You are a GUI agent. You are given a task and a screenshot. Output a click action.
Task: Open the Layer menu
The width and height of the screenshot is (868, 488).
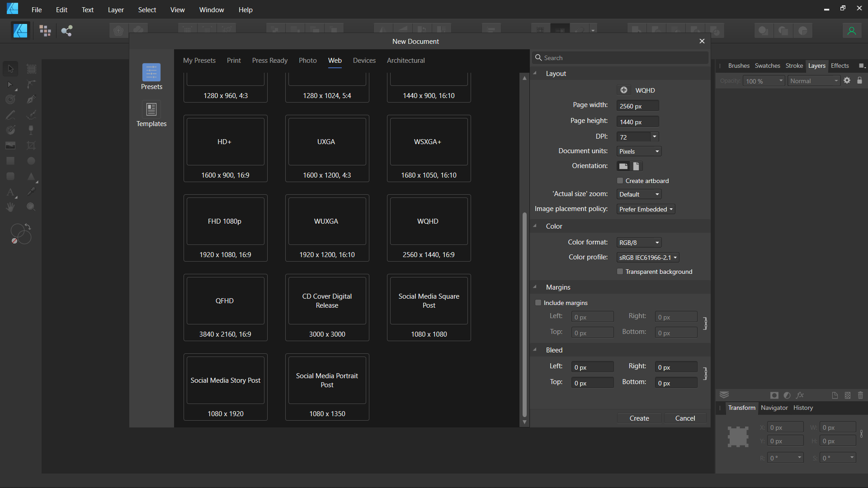(x=116, y=9)
